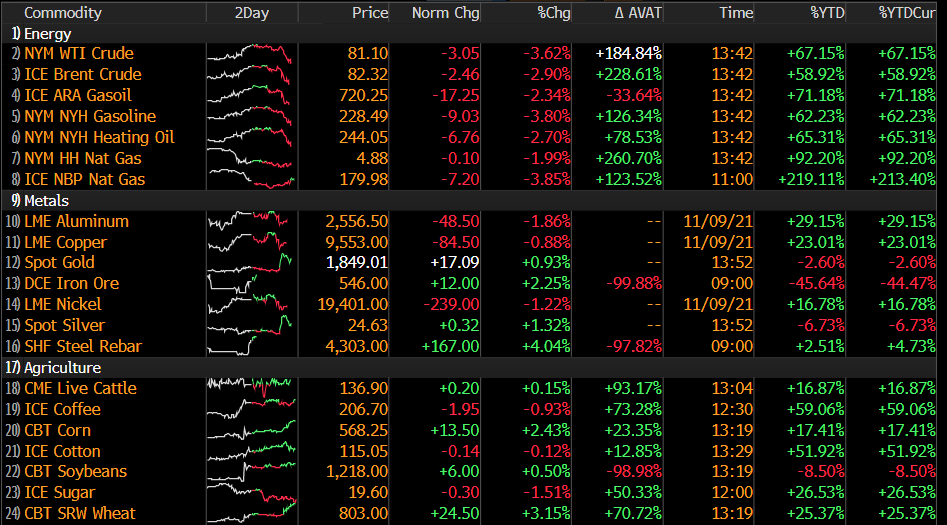View the DCE Iron Ore sparkline chart
This screenshot has width=947, height=525.
(x=233, y=283)
